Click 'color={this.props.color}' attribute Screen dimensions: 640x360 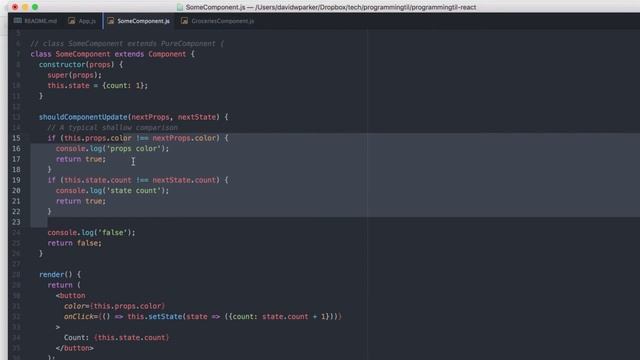pos(114,306)
